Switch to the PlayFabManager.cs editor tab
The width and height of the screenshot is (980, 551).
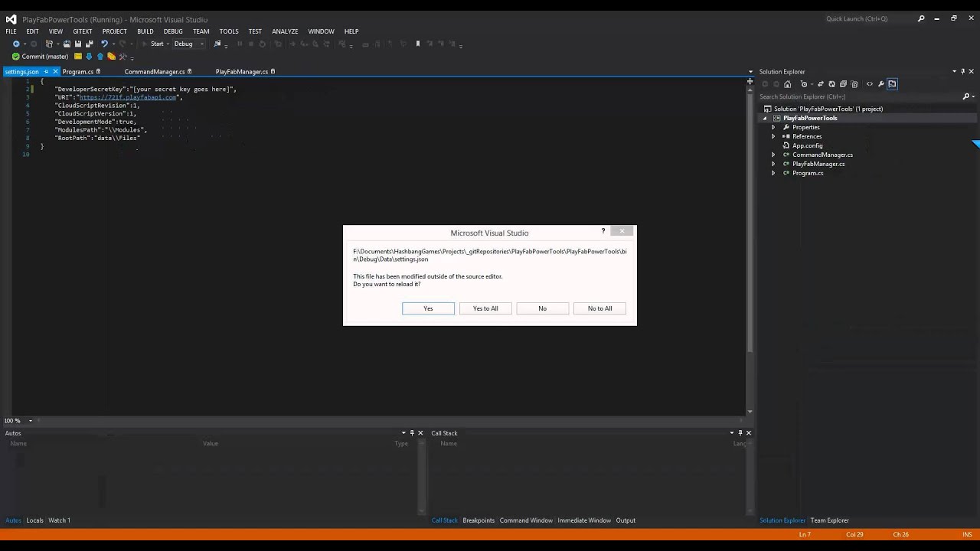coord(242,72)
